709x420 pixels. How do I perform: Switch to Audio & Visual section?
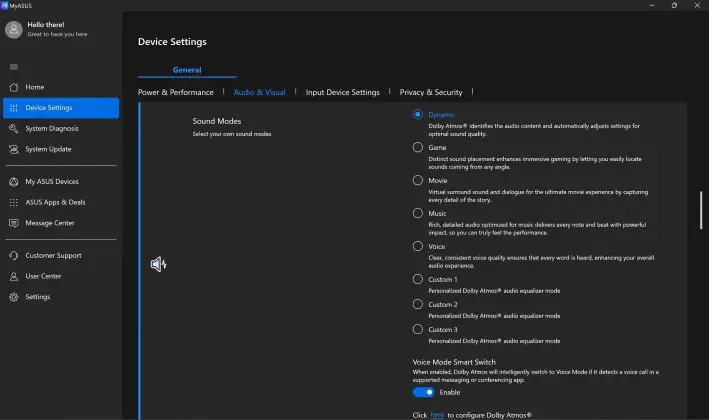pos(260,92)
